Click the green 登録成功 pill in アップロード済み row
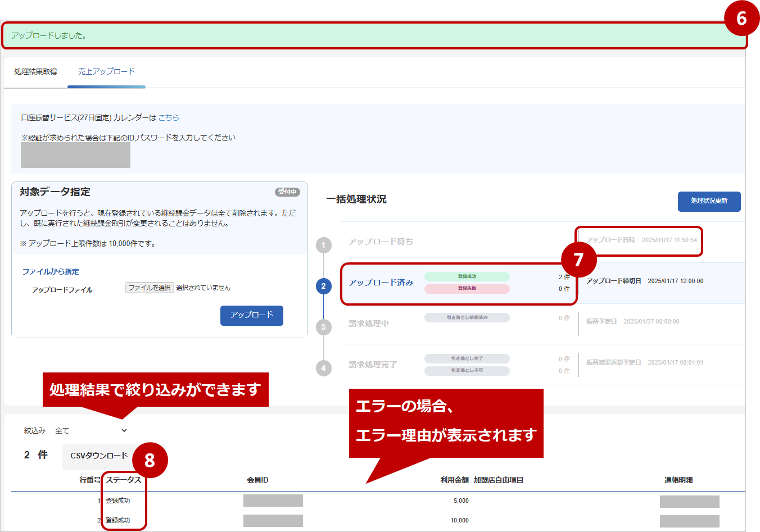This screenshot has height=532, width=760. pos(467,276)
